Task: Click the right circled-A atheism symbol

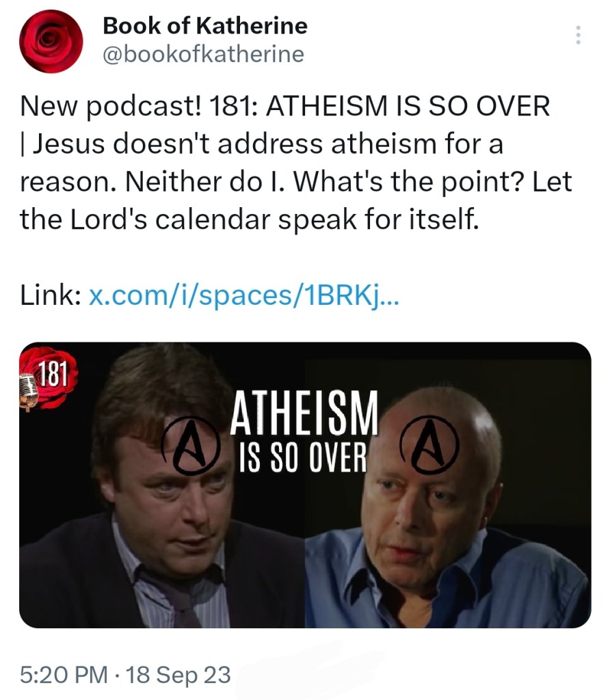Action: point(429,444)
